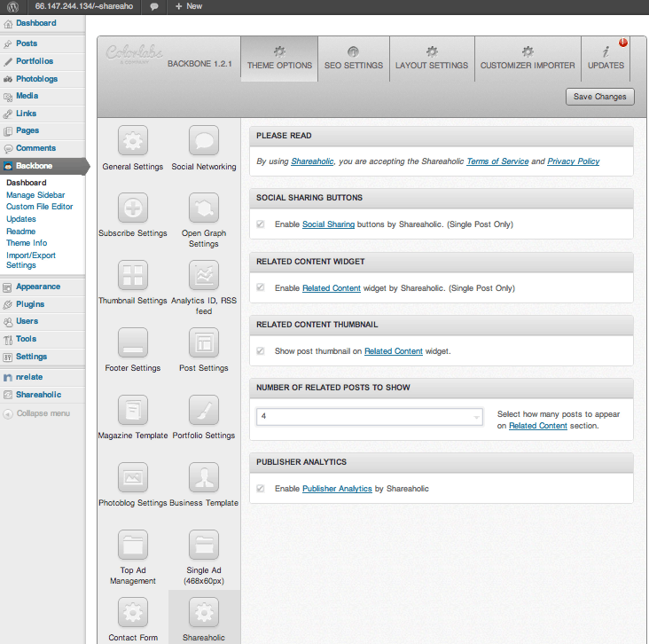This screenshot has height=644, width=649.
Task: Open Portfolios in the sidebar menu
Action: pyautogui.click(x=43, y=61)
